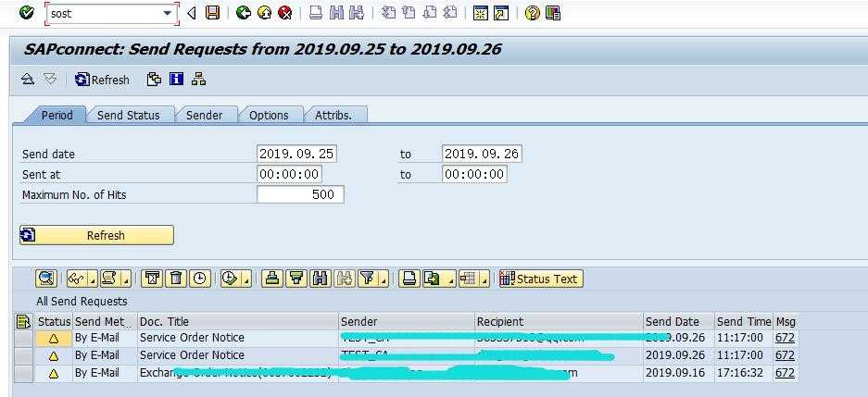
Task: Create a new session with the window-star icon
Action: [481, 13]
